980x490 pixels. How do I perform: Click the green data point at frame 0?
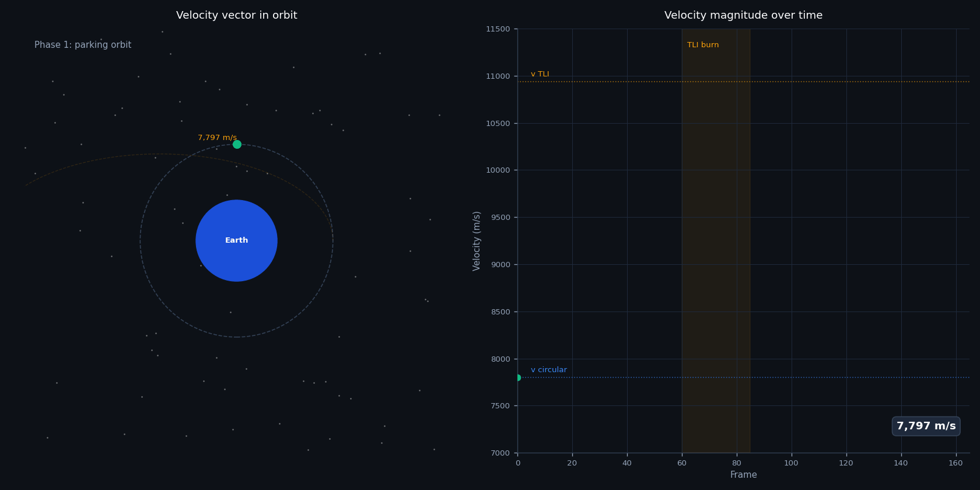click(517, 377)
